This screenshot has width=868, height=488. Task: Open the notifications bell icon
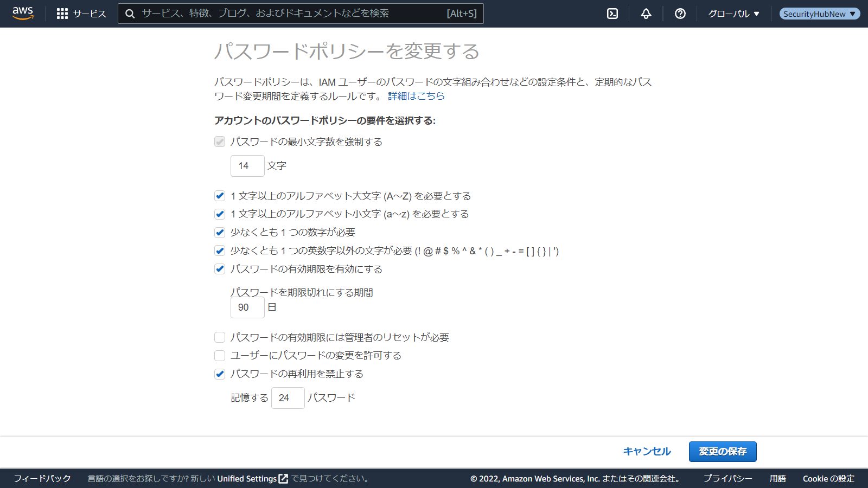(646, 14)
